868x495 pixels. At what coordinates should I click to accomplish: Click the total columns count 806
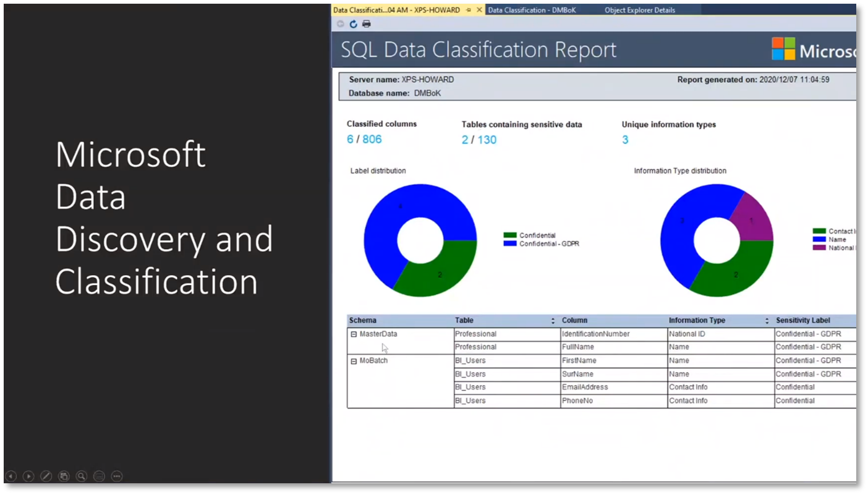coord(372,139)
